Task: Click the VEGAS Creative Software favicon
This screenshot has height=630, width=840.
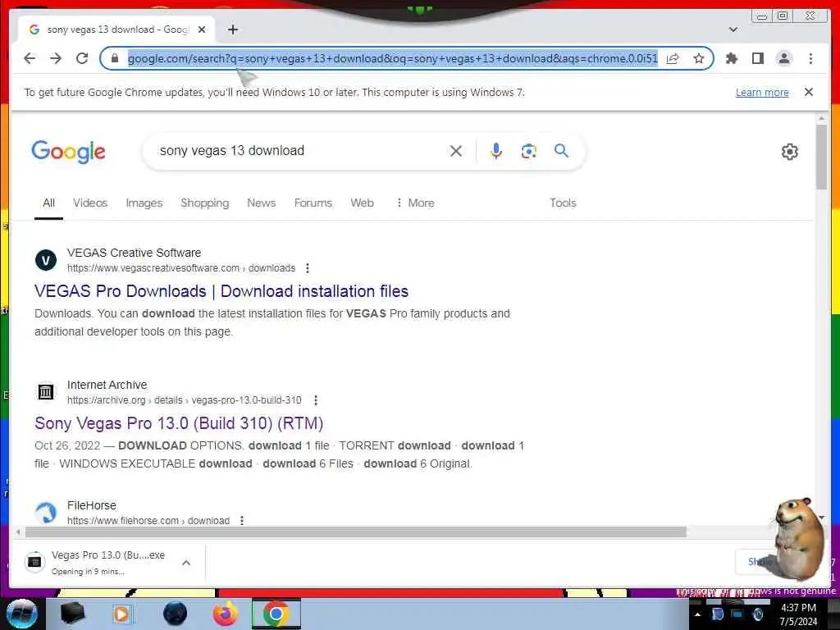Action: (46, 260)
